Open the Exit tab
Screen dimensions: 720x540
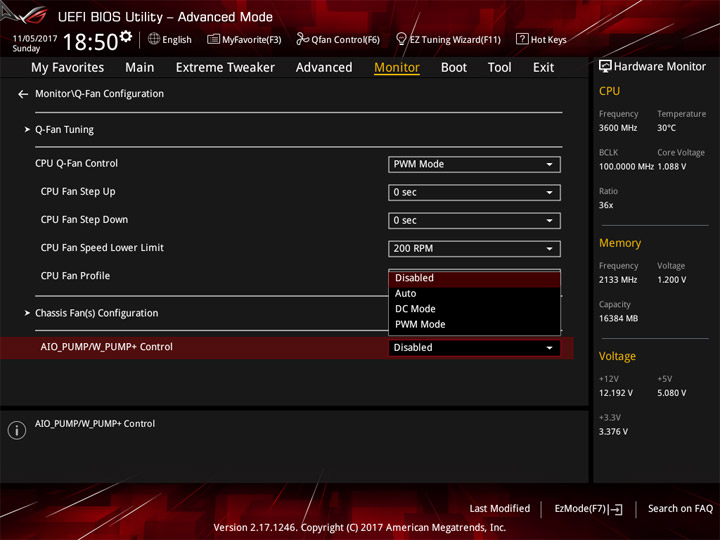(x=543, y=68)
